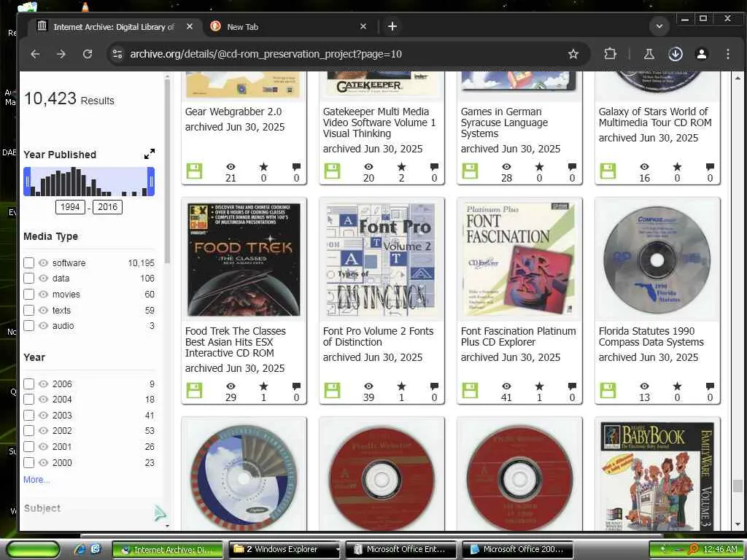The width and height of the screenshot is (747, 560).
Task: Check the data media type checkbox
Action: (x=28, y=278)
